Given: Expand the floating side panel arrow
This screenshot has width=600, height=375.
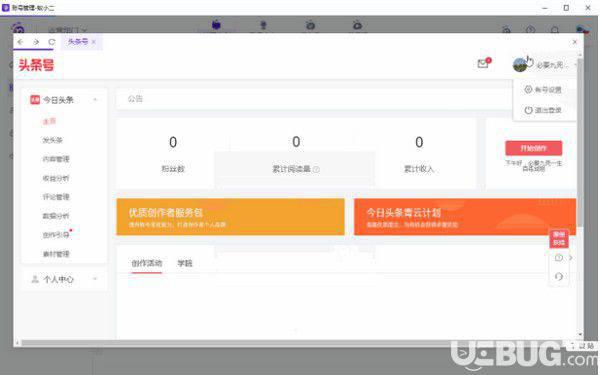Looking at the screenshot, I should (x=571, y=258).
